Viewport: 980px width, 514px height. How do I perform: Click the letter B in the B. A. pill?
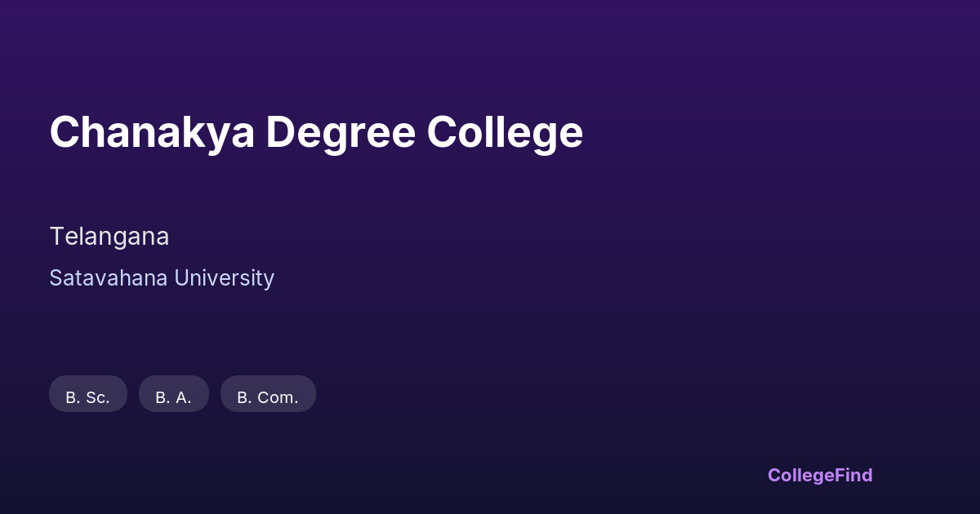coord(161,397)
